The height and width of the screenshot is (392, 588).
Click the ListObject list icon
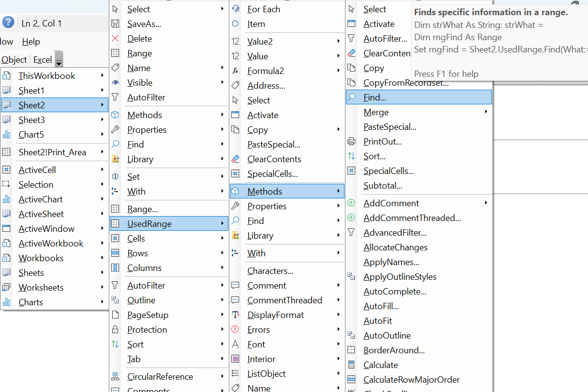tap(235, 373)
